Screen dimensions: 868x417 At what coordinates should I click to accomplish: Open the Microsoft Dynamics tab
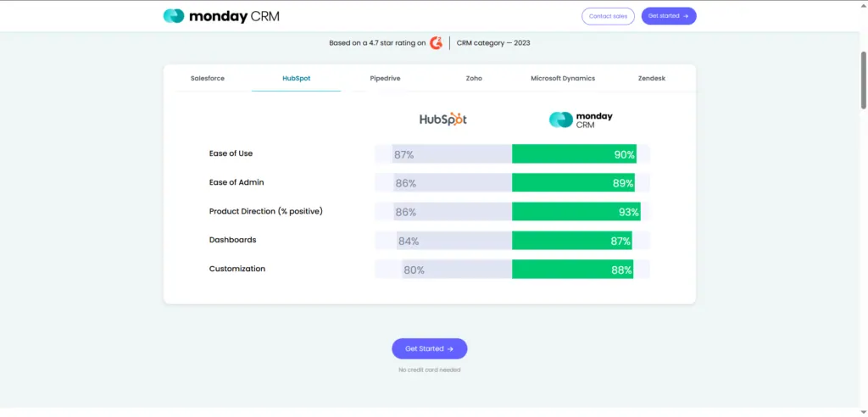563,78
